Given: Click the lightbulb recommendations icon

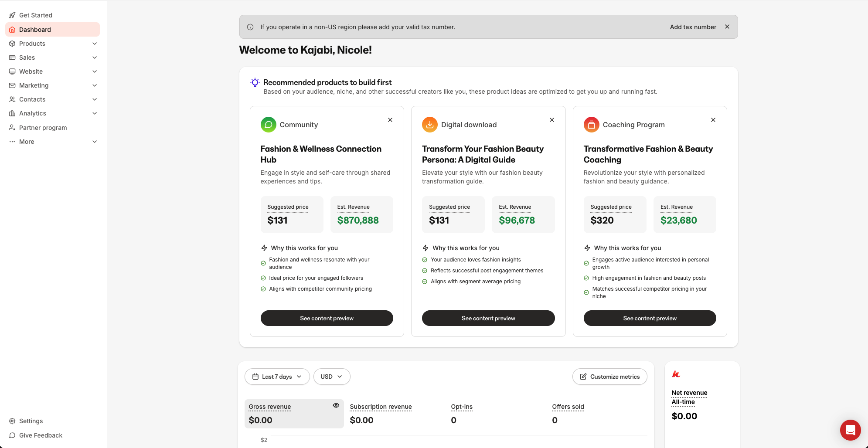Looking at the screenshot, I should 255,82.
